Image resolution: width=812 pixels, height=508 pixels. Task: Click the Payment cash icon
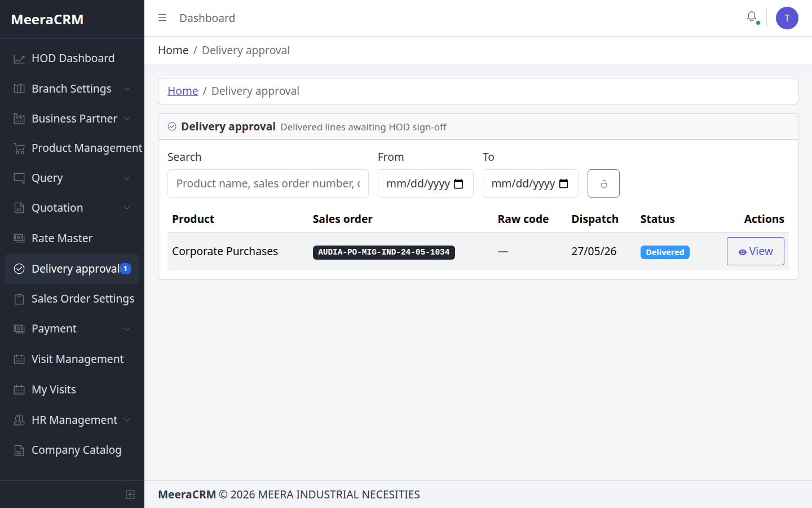tap(19, 329)
